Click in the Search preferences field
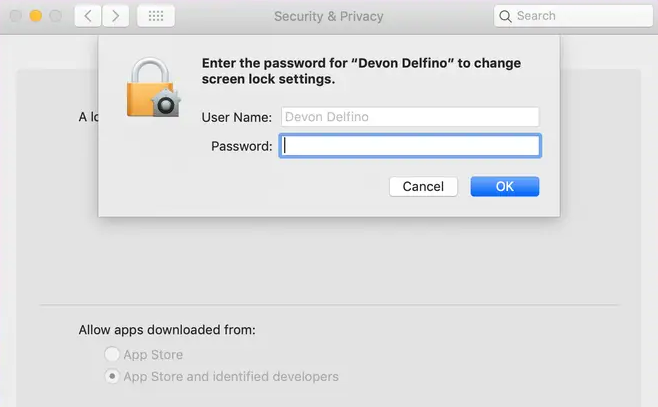Screen dimensions: 658x407 573,16
